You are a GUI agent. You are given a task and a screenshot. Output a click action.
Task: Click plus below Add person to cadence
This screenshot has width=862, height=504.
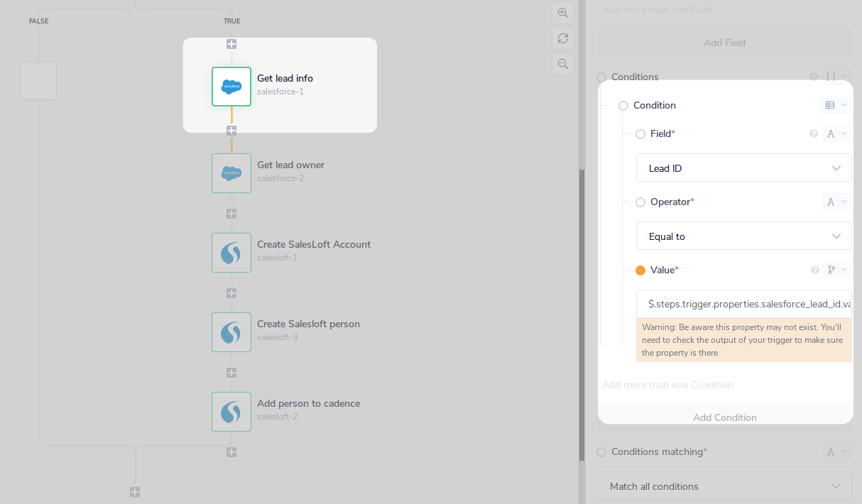[231, 452]
